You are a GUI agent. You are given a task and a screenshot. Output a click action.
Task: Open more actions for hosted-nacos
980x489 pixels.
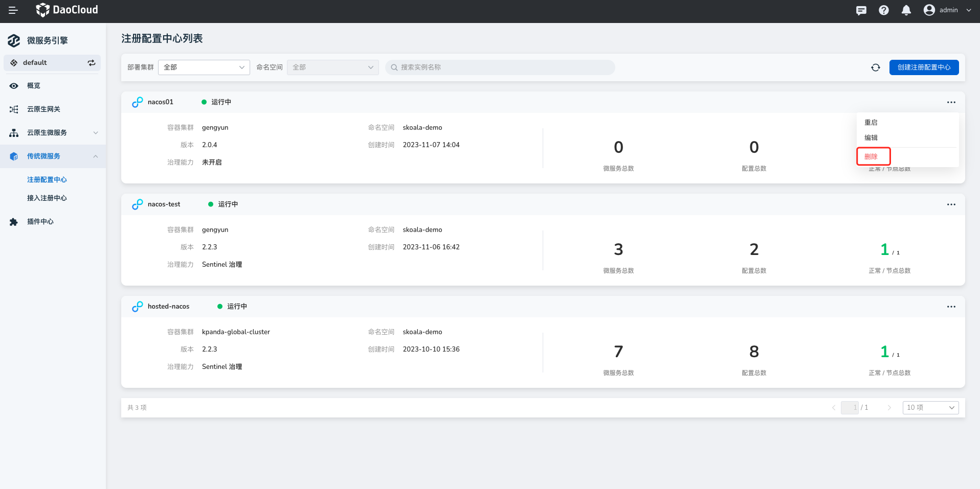951,307
